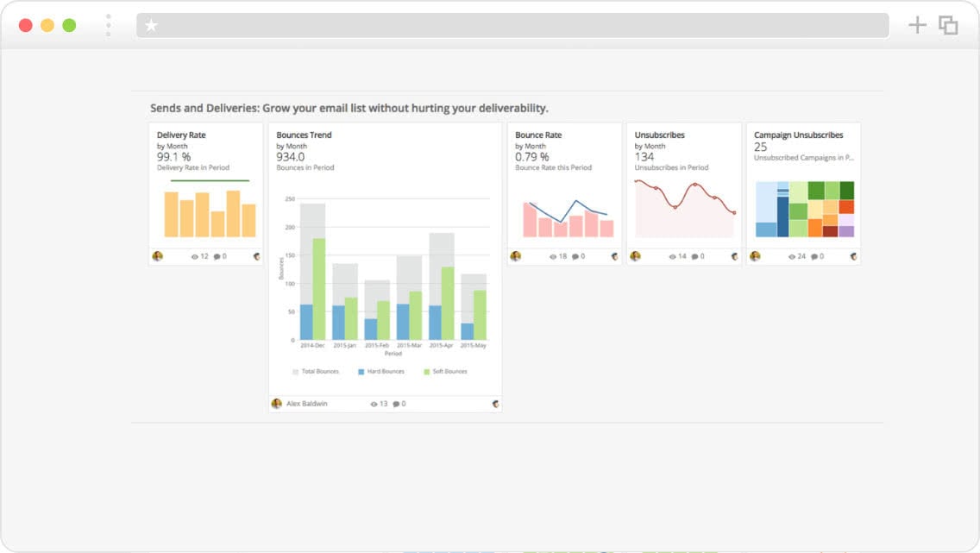
Task: Click the comment bubble on Bounce Rate card
Action: click(576, 255)
